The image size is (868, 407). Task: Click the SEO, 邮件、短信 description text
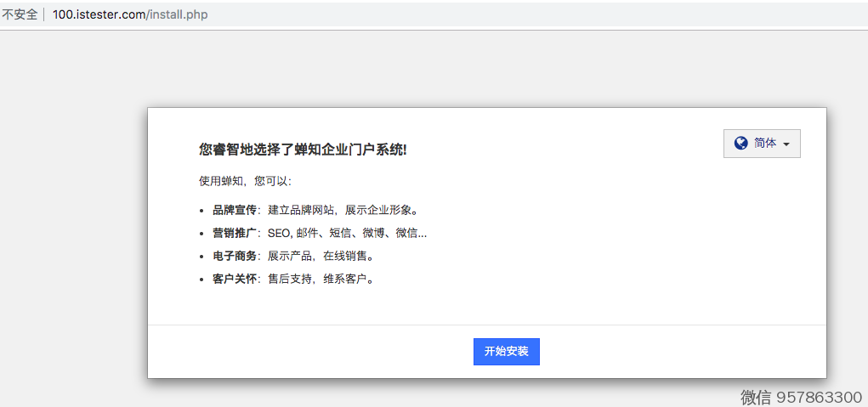point(347,233)
